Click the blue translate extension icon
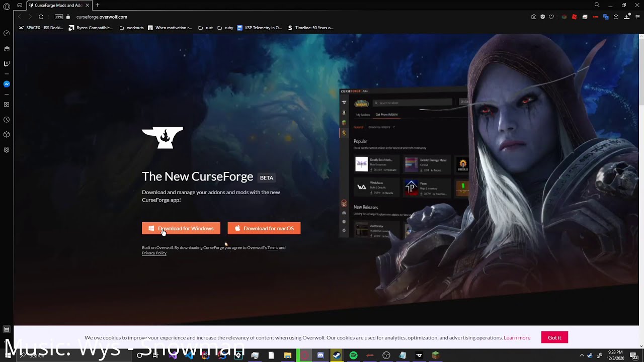Image resolution: width=644 pixels, height=362 pixels. point(606,17)
